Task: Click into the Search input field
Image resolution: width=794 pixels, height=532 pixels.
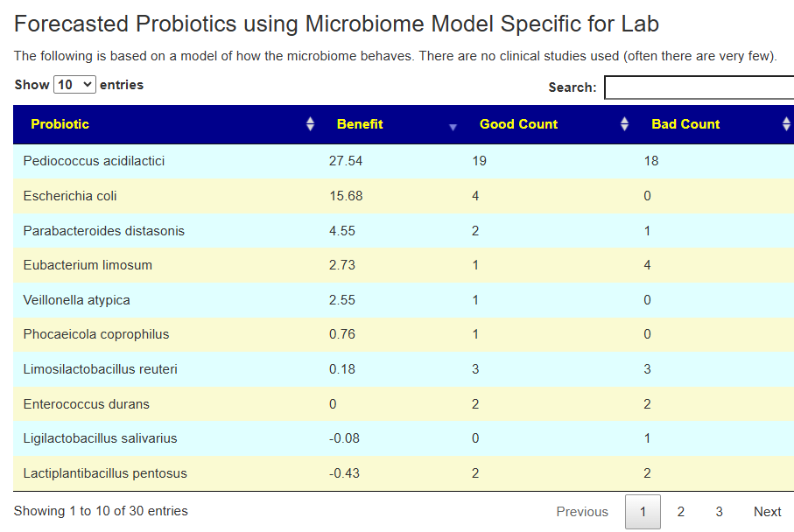Action: pos(699,87)
